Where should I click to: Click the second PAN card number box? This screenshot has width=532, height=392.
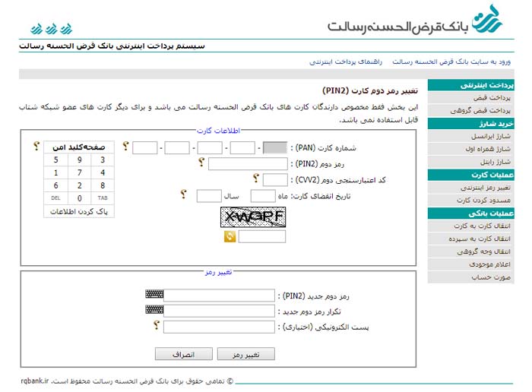pyautogui.click(x=242, y=148)
